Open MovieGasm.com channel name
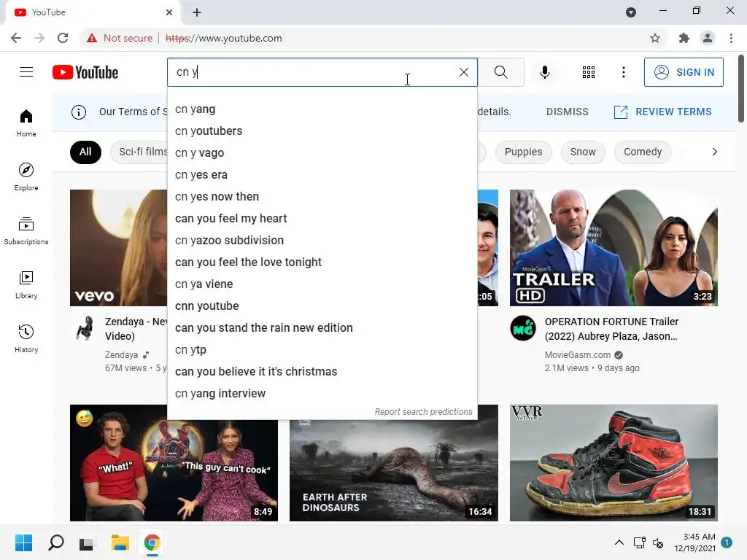This screenshot has width=747, height=560. tap(578, 355)
